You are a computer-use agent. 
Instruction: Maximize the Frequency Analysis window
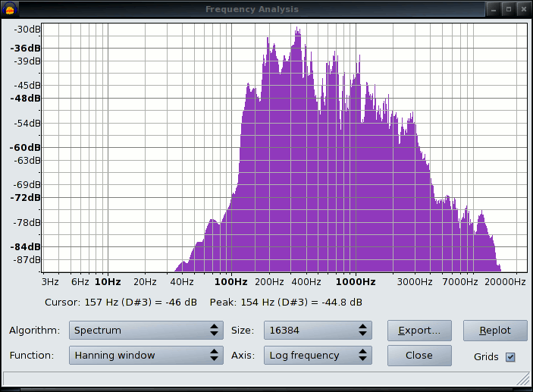click(x=509, y=10)
